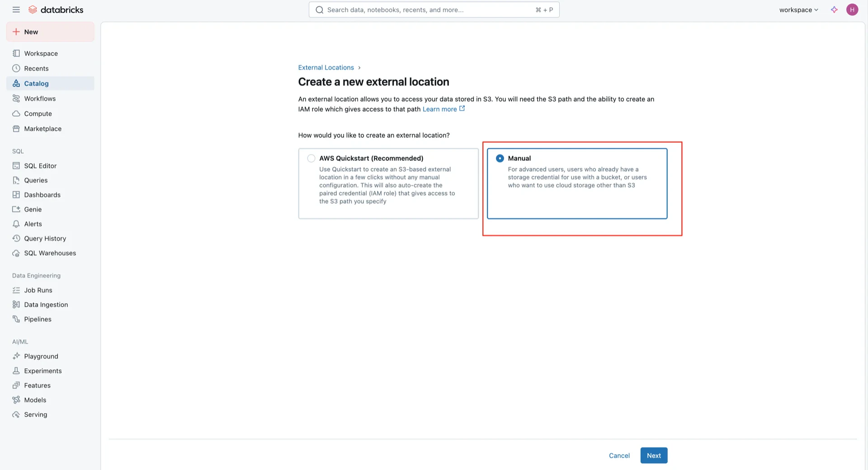Click the Catalog sidebar icon
Screen dimensions: 868x470
pyautogui.click(x=16, y=83)
